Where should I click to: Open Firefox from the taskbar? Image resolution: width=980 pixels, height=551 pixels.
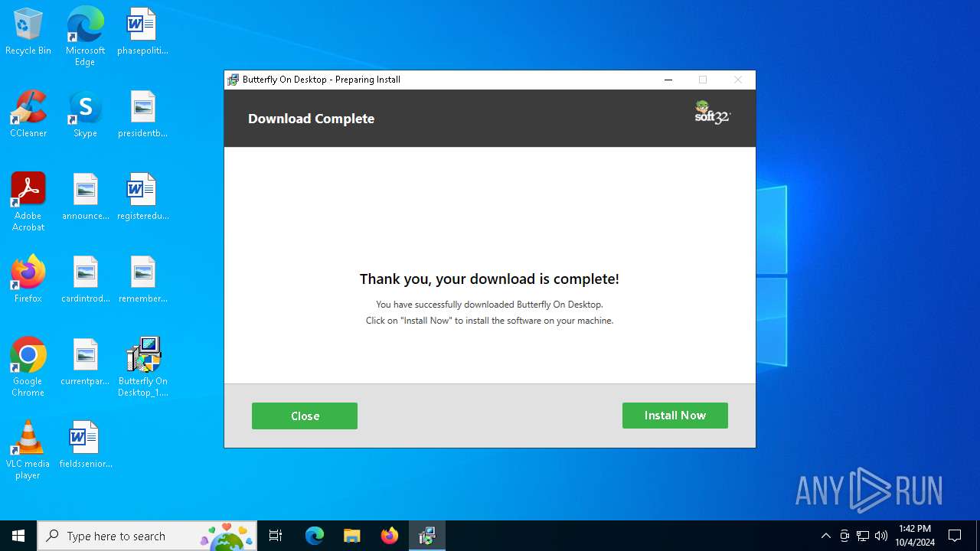(x=389, y=536)
